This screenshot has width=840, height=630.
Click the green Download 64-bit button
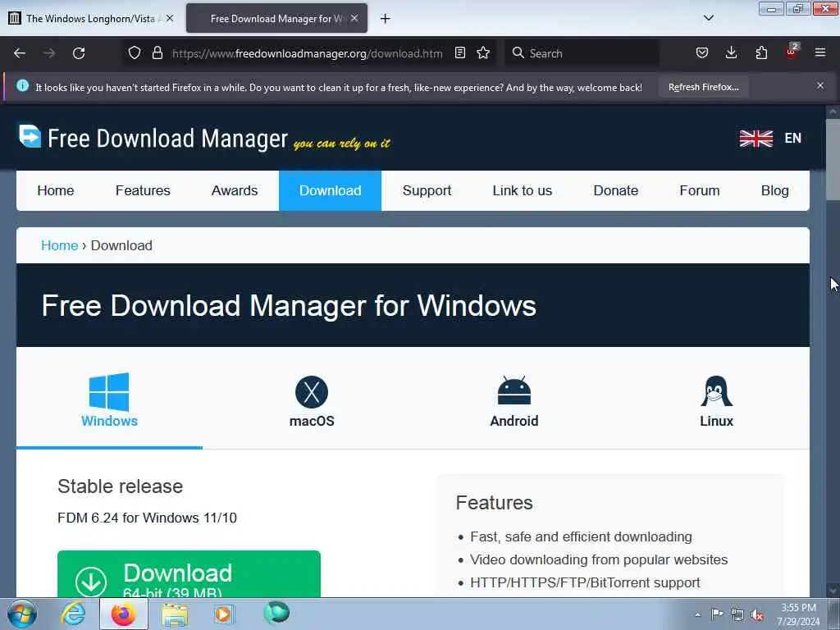coord(189,574)
